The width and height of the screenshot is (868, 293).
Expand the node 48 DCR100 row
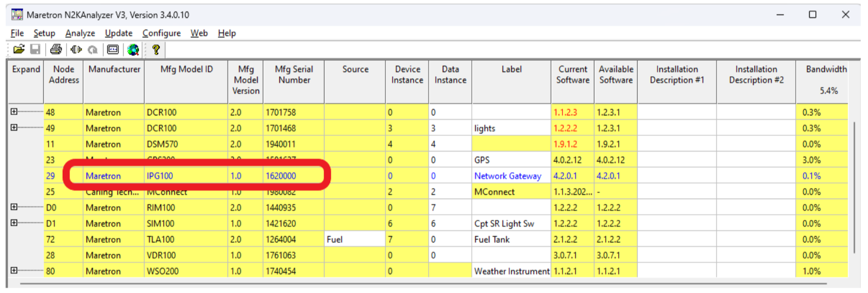(14, 112)
